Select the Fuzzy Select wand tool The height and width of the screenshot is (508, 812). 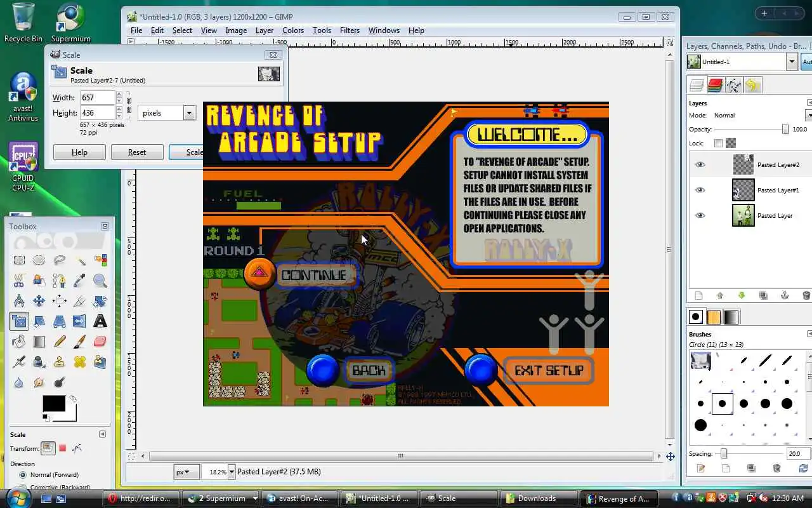pyautogui.click(x=80, y=260)
